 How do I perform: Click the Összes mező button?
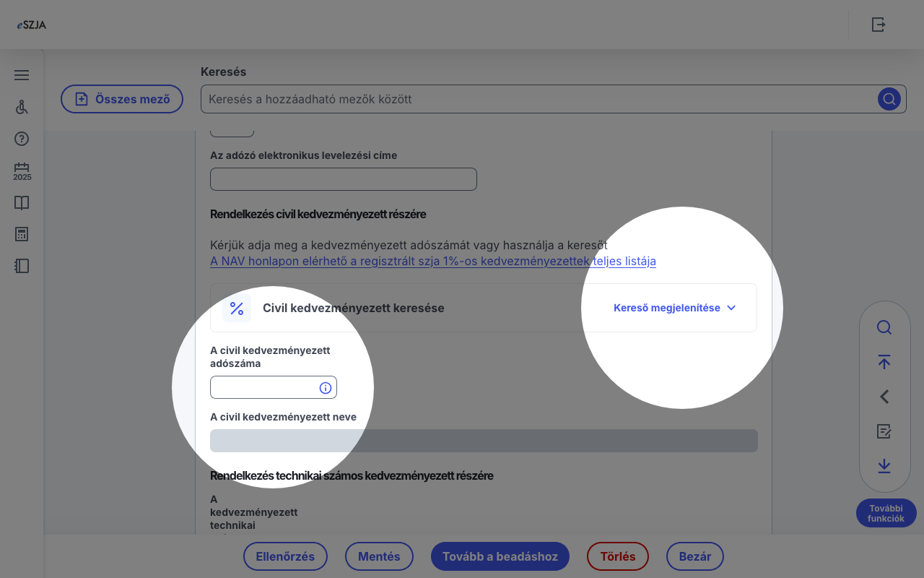[122, 99]
